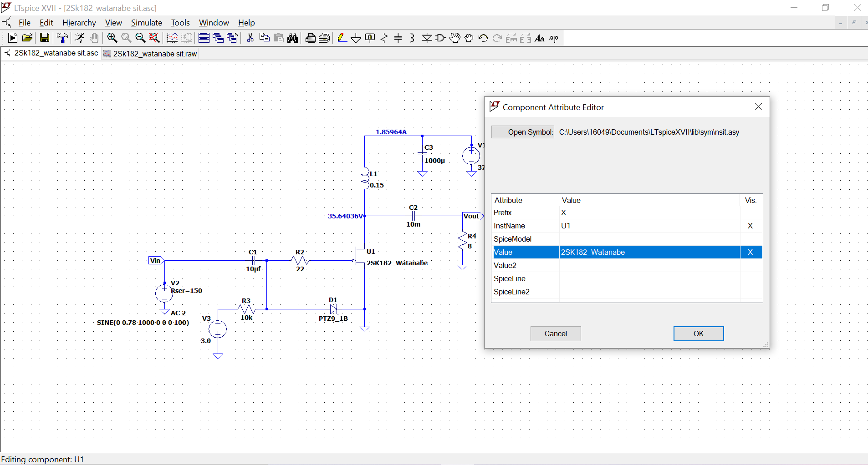This screenshot has height=465, width=868.
Task: Toggle visibility X for InstName row
Action: click(x=751, y=226)
